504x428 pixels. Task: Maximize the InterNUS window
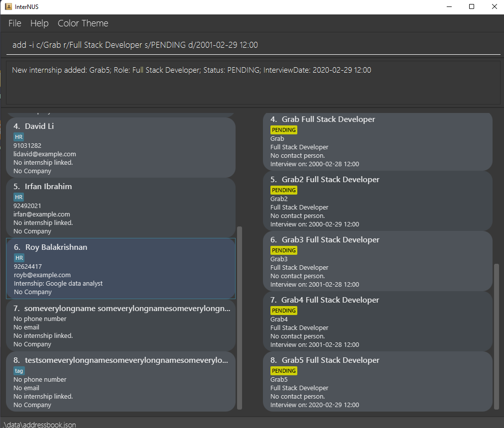click(472, 7)
